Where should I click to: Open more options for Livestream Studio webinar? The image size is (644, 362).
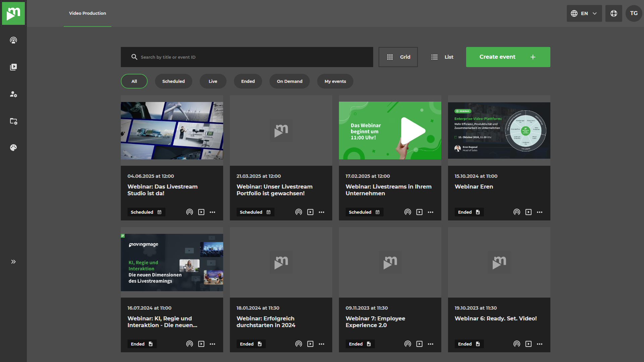coord(212,212)
